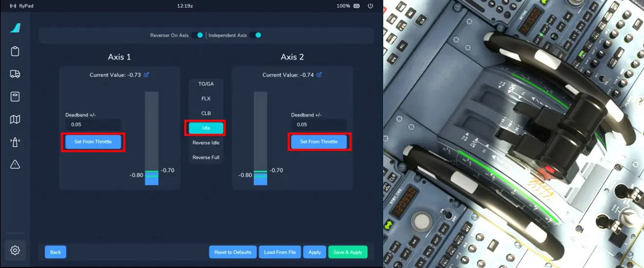Click Axis 1 Deadband input field
This screenshot has width=644, height=268.
[93, 124]
